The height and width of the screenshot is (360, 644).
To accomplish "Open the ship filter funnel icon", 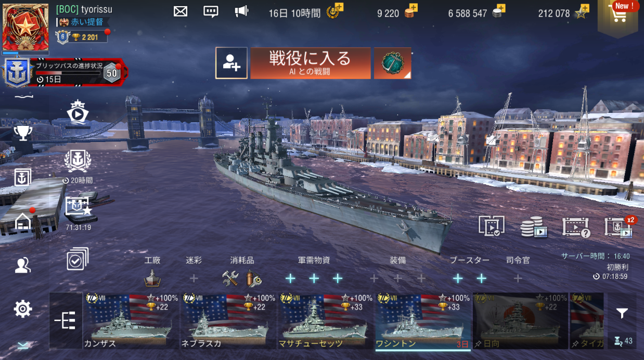I will [x=622, y=313].
